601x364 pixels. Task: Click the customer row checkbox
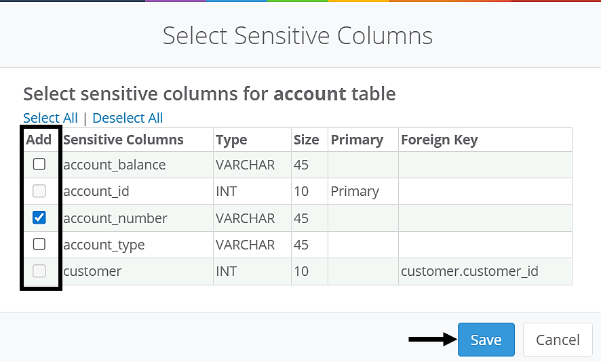tap(39, 271)
